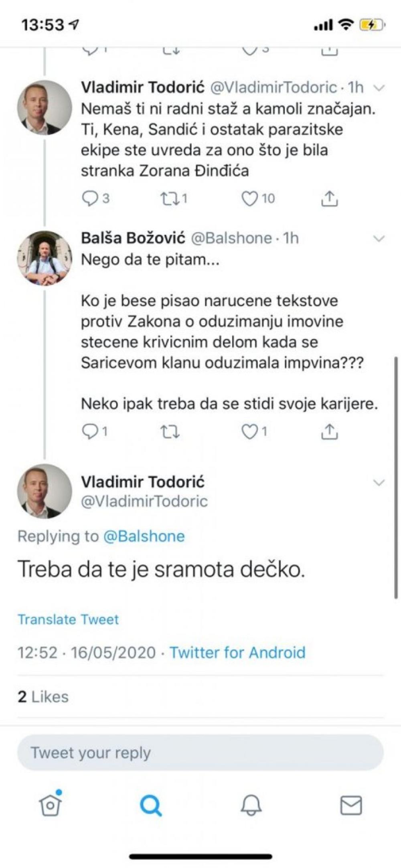401x868 pixels.
Task: Open the @Balshone mention link
Action: 144,536
